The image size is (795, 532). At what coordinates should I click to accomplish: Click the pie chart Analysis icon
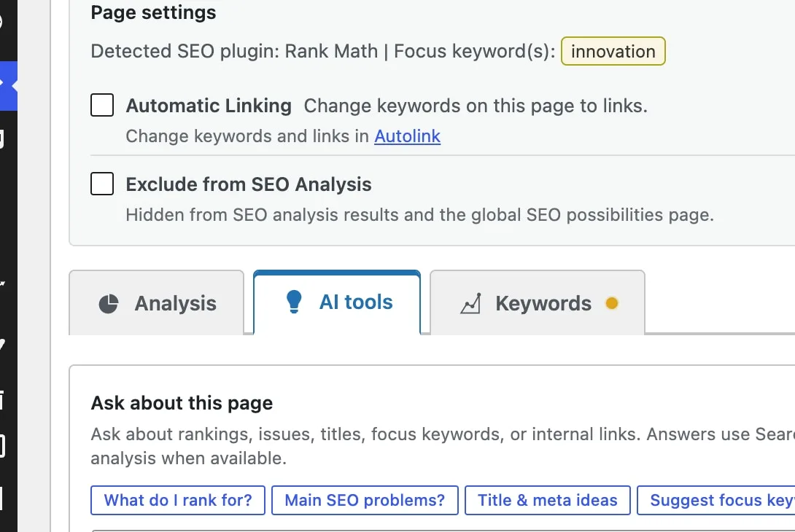click(x=109, y=303)
